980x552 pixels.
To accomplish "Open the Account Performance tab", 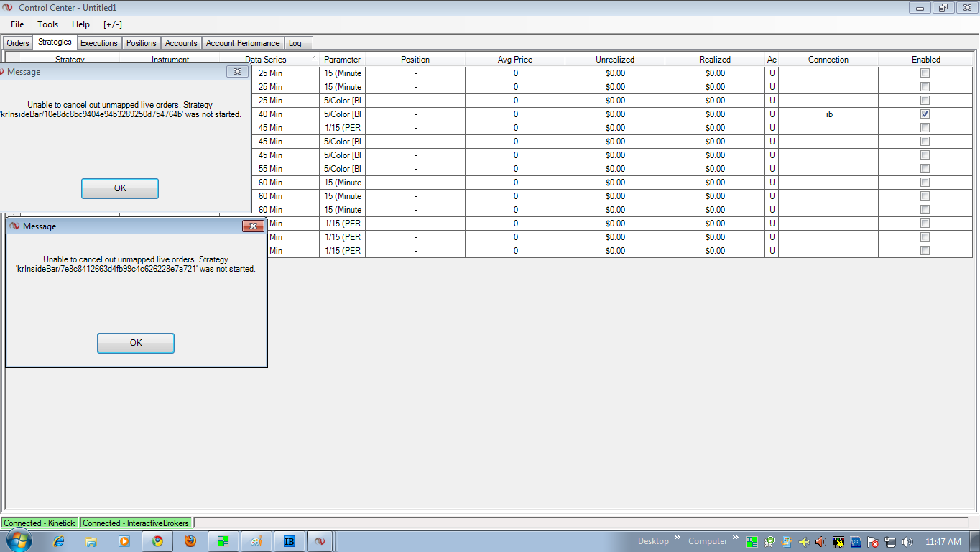I will tap(243, 43).
